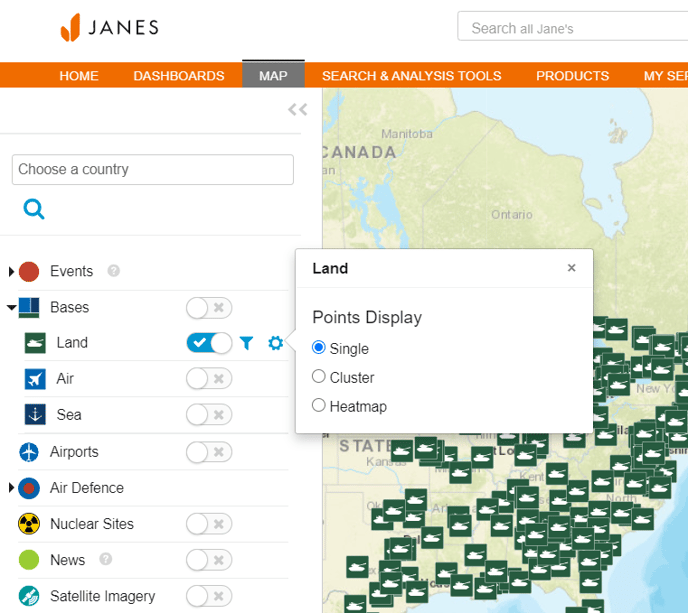This screenshot has height=613, width=688.
Task: Click the Manitoba label on map
Action: click(407, 134)
